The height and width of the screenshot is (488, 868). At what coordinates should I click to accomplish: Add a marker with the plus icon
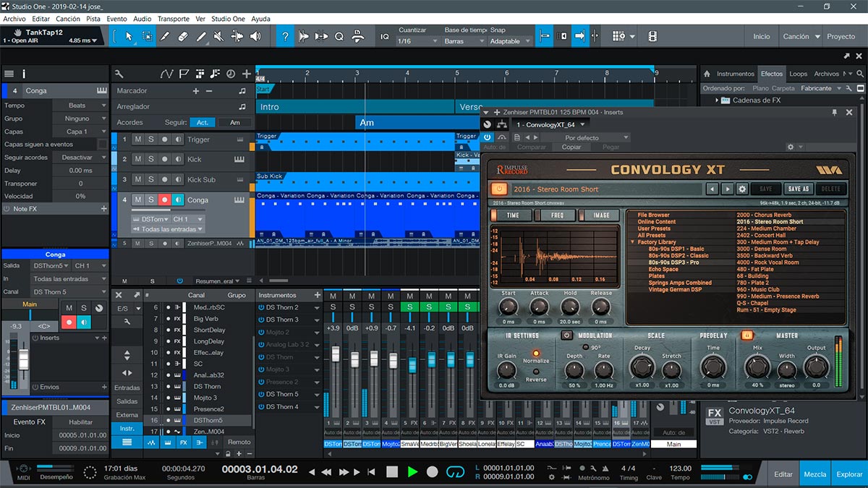coord(195,91)
